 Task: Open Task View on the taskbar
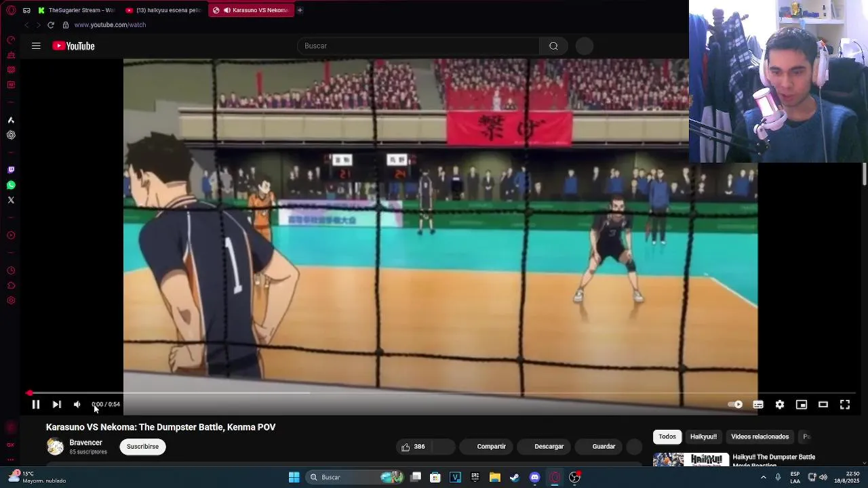tap(416, 478)
